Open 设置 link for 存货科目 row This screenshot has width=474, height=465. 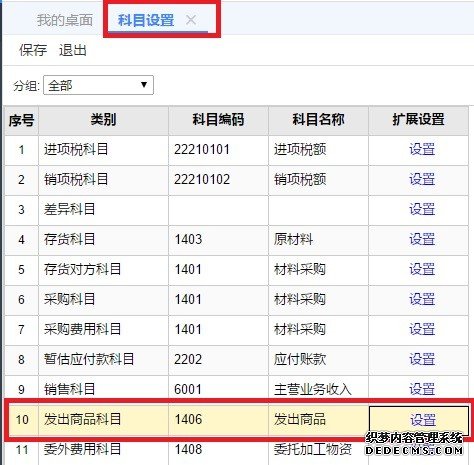pyautogui.click(x=422, y=239)
